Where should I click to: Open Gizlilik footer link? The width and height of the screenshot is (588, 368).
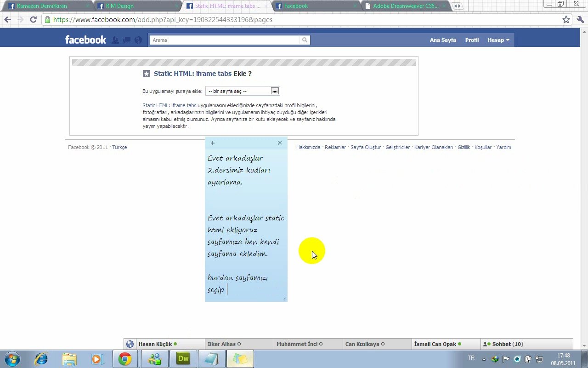pos(464,147)
